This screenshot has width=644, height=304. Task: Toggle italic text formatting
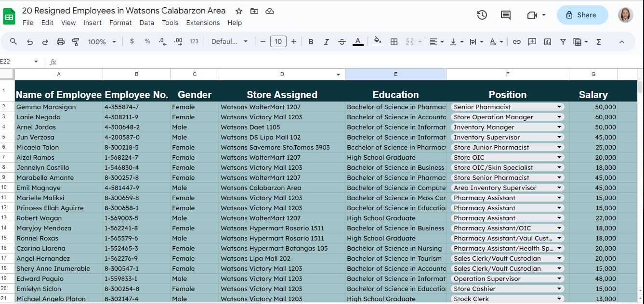coord(326,42)
